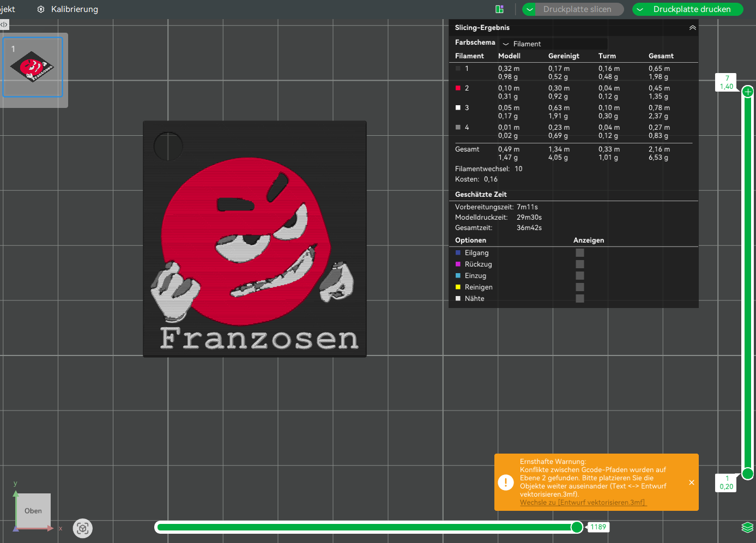Collapse the Slicing-Ergebnis panel

[692, 28]
